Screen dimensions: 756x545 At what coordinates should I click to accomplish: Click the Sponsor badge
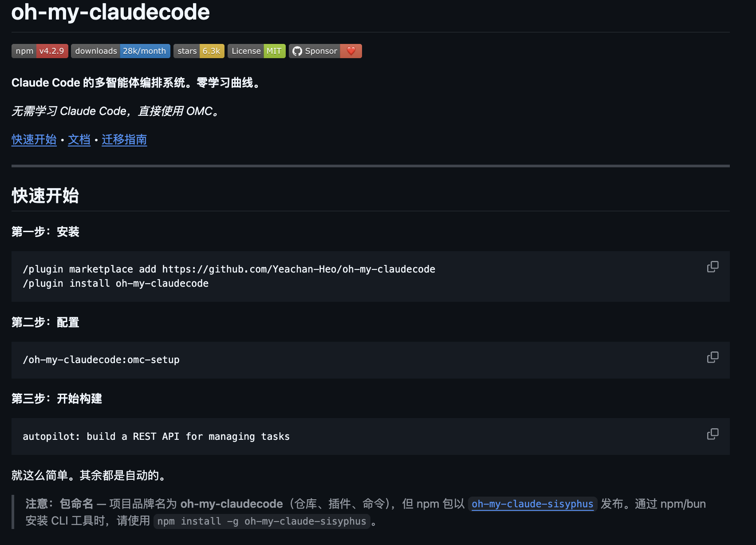pos(320,51)
